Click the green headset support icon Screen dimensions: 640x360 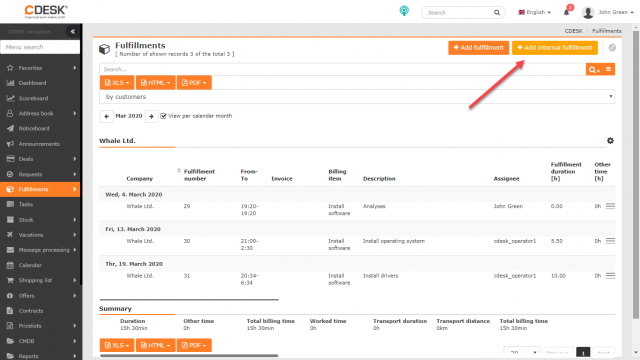pyautogui.click(x=404, y=11)
